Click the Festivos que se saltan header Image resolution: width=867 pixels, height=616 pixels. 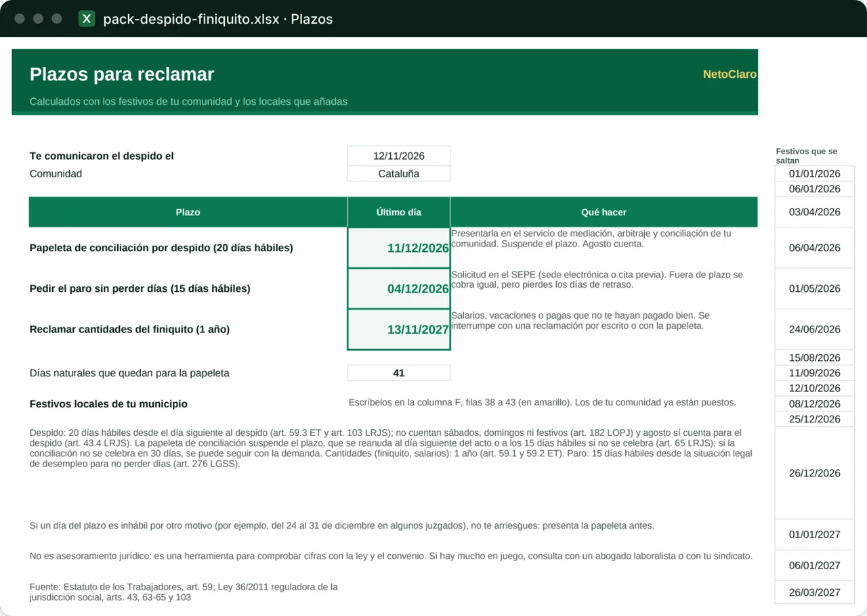(x=807, y=156)
